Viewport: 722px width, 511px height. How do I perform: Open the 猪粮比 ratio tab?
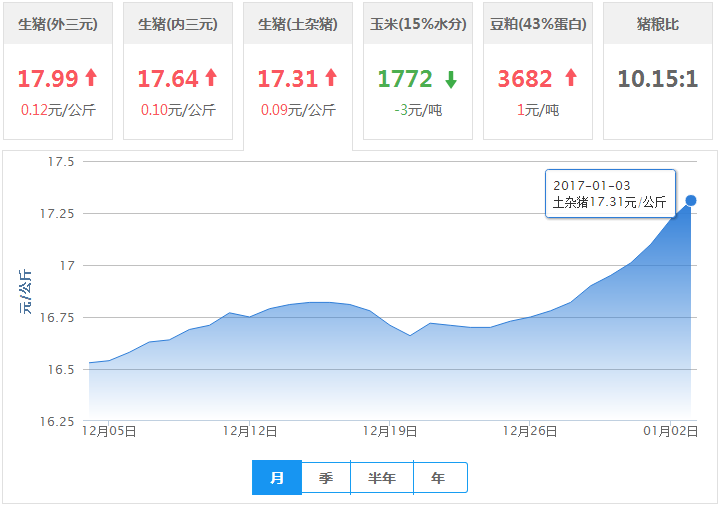(658, 71)
